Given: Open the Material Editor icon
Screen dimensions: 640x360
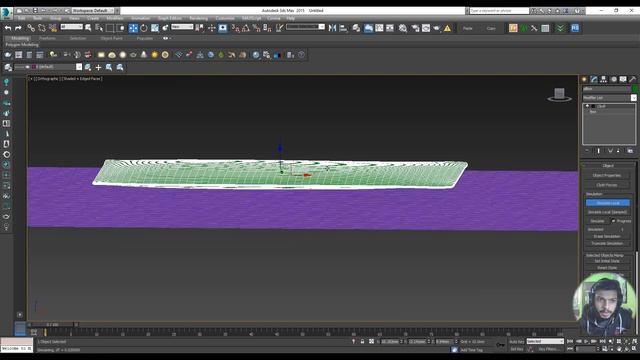Looking at the screenshot, I should click(403, 28).
